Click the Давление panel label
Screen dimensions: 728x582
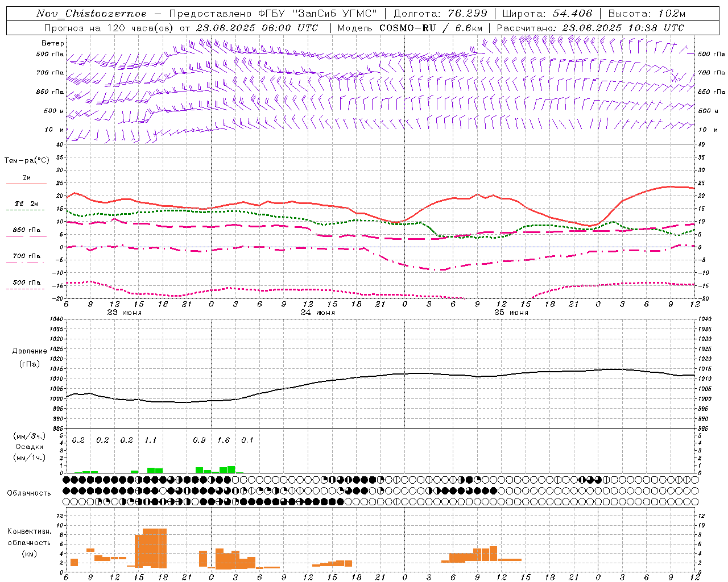pos(30,351)
